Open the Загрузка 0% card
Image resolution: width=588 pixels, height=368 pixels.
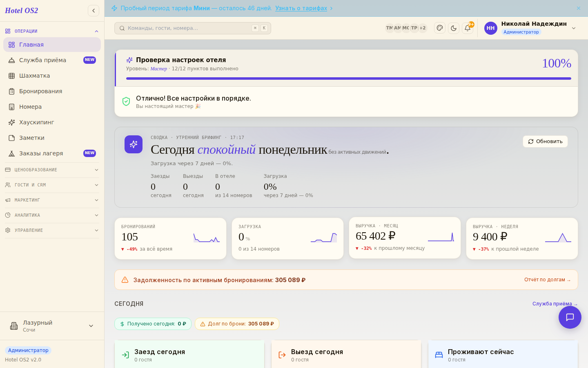(x=287, y=238)
